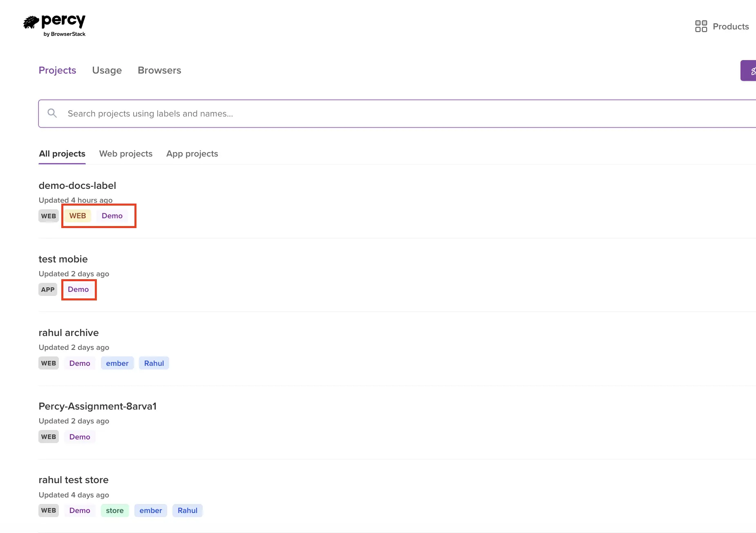Open the Products grid icon

[x=701, y=26]
